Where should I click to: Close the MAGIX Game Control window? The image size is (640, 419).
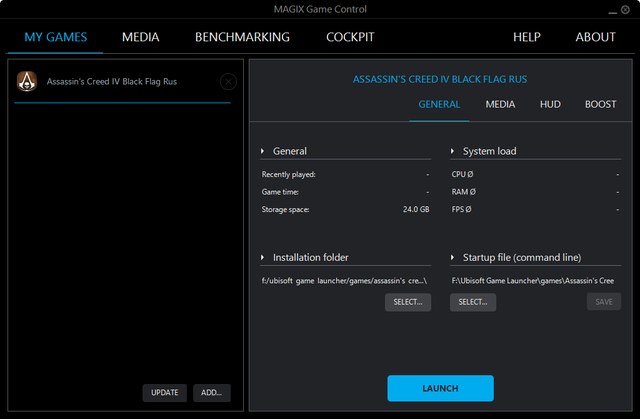(x=627, y=10)
